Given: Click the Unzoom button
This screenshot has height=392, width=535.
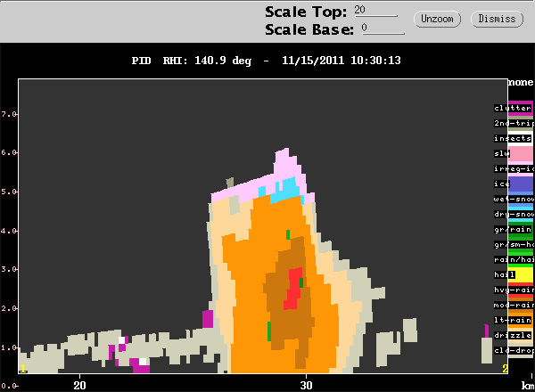Looking at the screenshot, I should 437,19.
